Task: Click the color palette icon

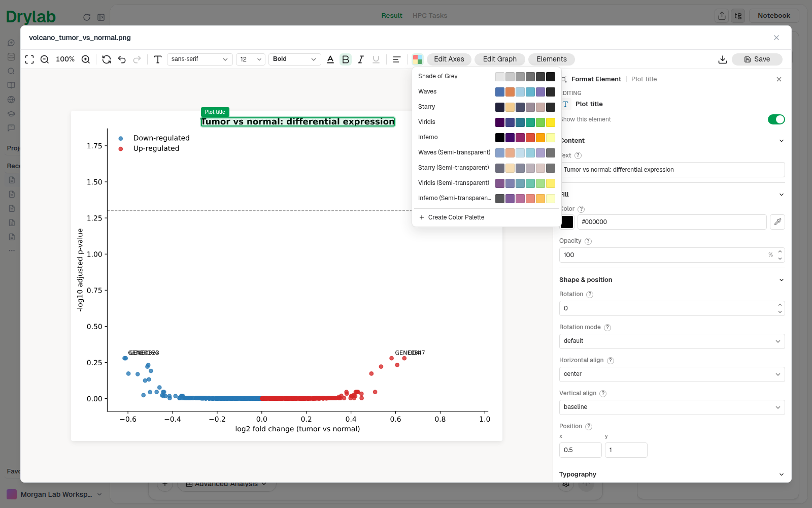Action: [418, 59]
